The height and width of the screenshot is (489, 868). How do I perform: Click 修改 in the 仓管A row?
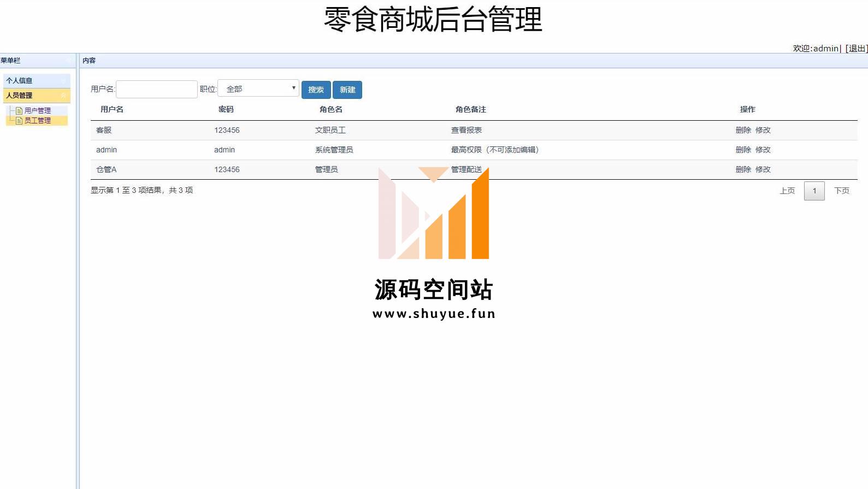coord(763,169)
